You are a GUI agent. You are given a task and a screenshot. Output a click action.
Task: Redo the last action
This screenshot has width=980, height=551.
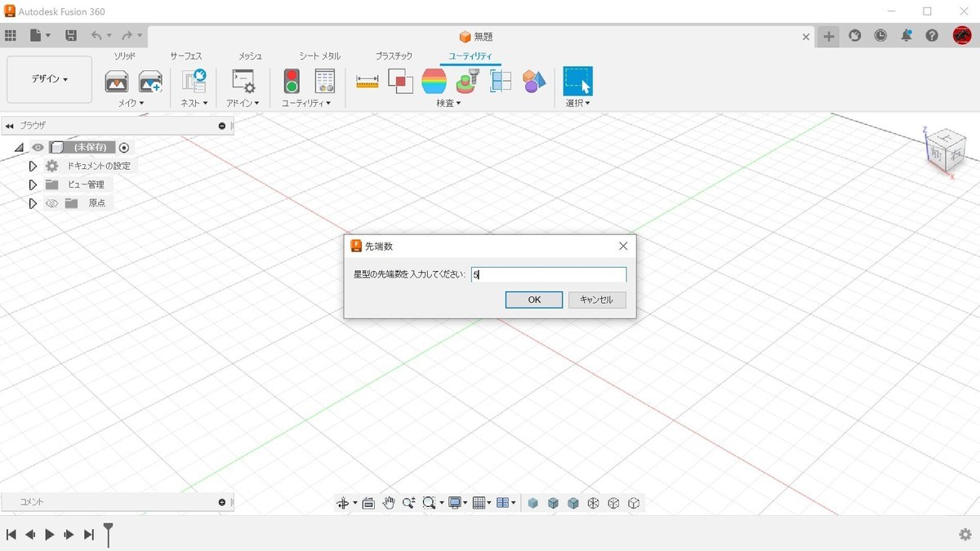click(x=127, y=36)
